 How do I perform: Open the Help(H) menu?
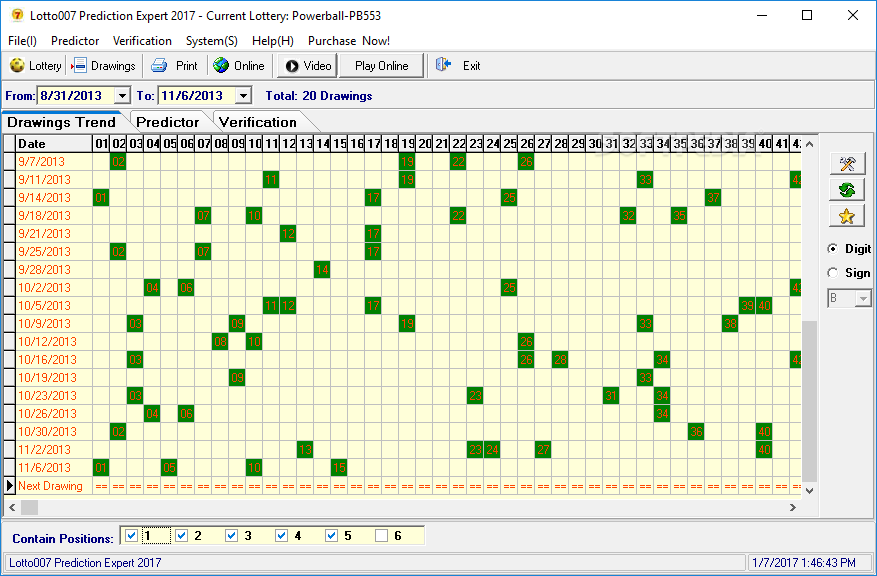click(x=272, y=41)
